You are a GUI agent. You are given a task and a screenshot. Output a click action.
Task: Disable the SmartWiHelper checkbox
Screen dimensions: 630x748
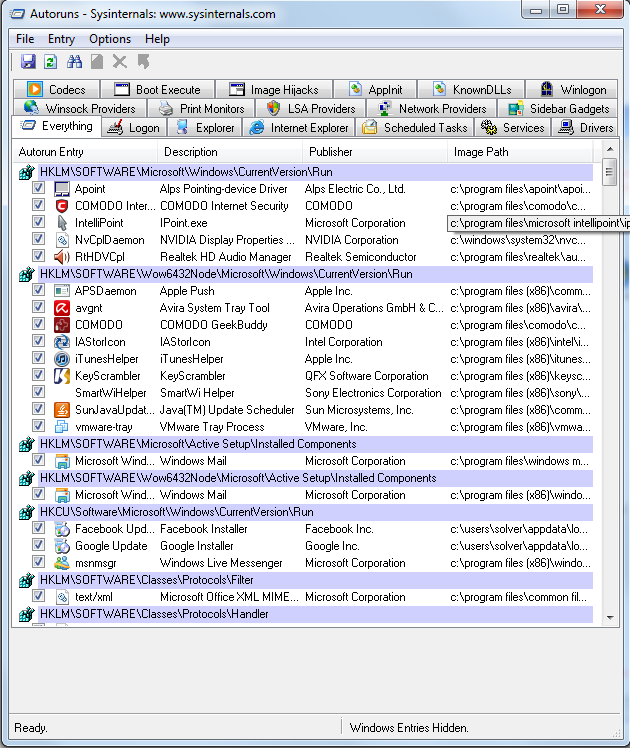point(38,392)
